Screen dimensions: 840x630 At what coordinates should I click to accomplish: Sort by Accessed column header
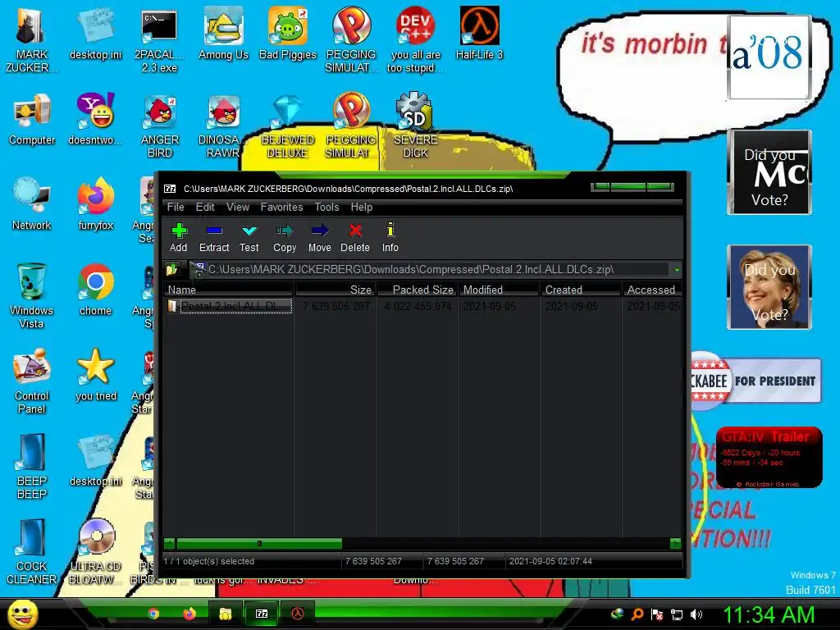pyautogui.click(x=652, y=290)
